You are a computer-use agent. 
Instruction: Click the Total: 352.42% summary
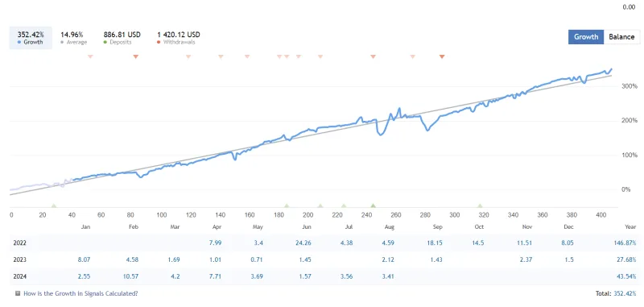click(616, 293)
